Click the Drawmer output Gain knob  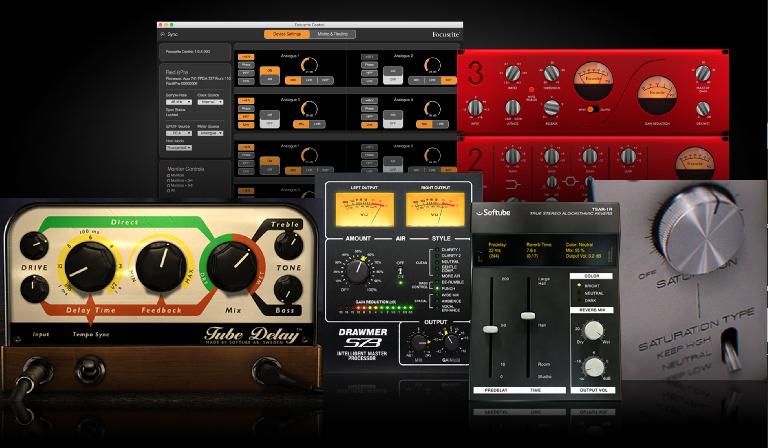pos(451,342)
